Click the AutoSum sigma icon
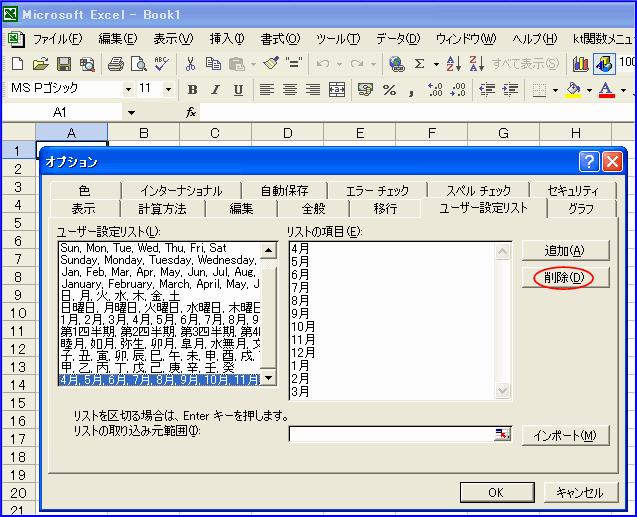Viewport: 637px width, 517px height. click(420, 64)
